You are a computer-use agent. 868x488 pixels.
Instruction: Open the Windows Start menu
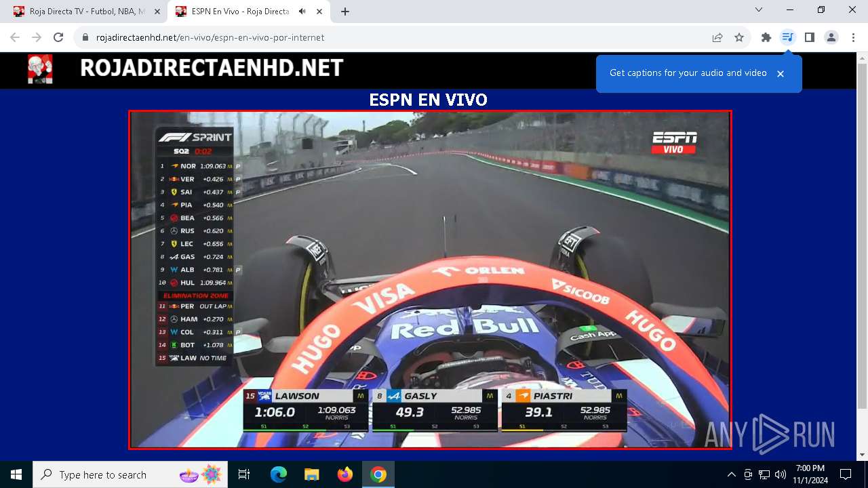pos(16,474)
